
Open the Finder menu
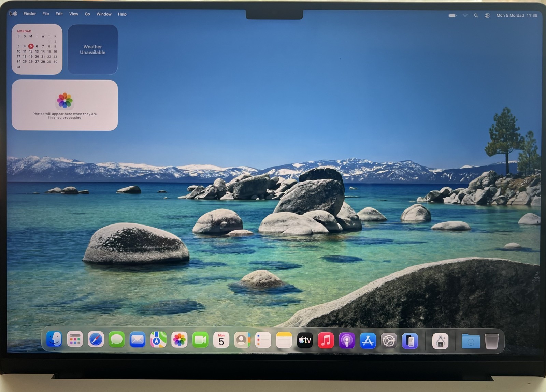(30, 14)
